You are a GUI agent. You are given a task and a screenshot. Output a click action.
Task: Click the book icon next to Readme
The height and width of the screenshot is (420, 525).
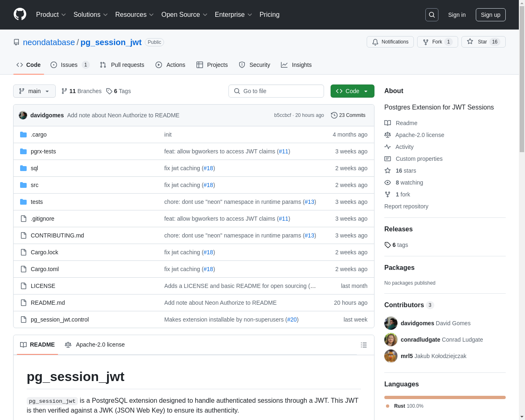(x=388, y=123)
